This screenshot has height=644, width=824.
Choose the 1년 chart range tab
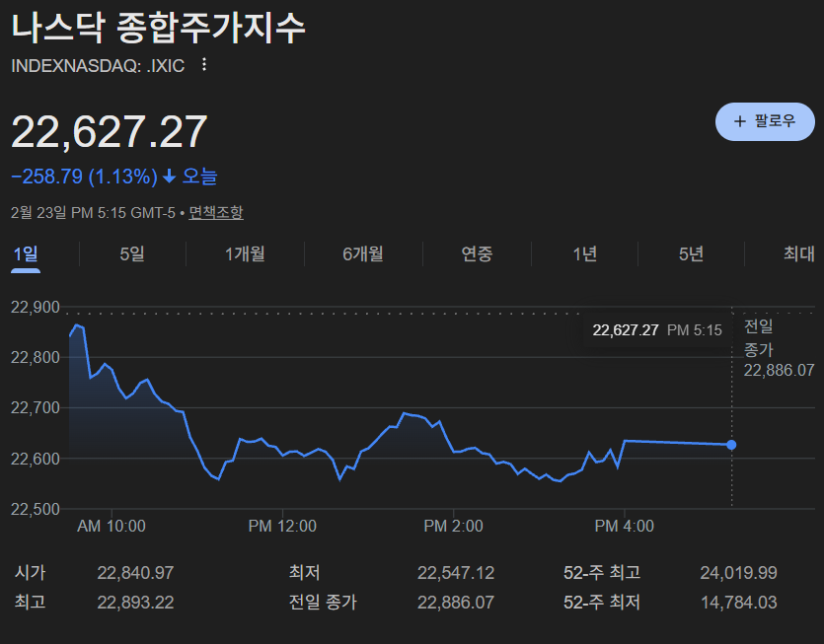(584, 253)
